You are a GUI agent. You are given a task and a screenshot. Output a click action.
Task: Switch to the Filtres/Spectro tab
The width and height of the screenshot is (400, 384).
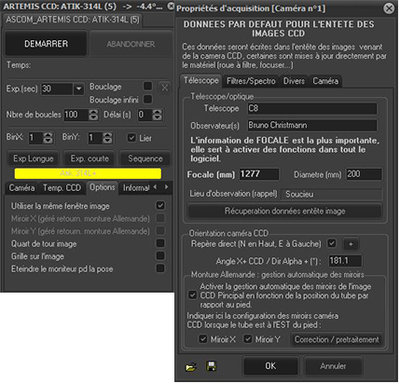[251, 81]
